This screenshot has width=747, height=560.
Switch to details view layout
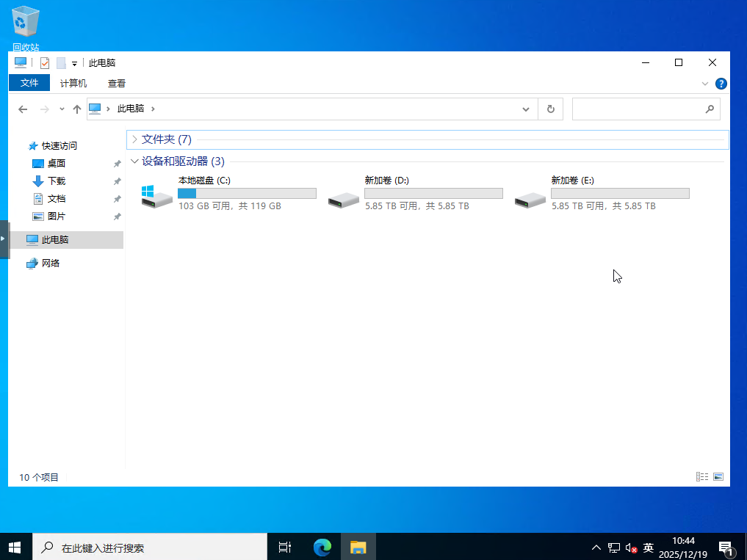point(701,477)
